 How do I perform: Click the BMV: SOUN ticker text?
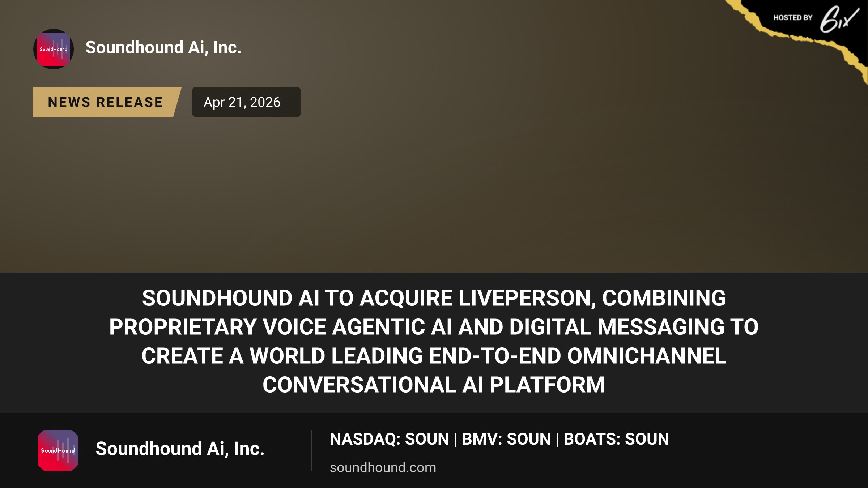pos(506,439)
